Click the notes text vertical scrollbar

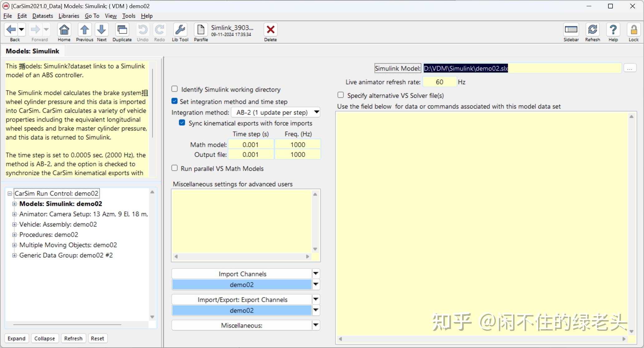[x=152, y=103]
